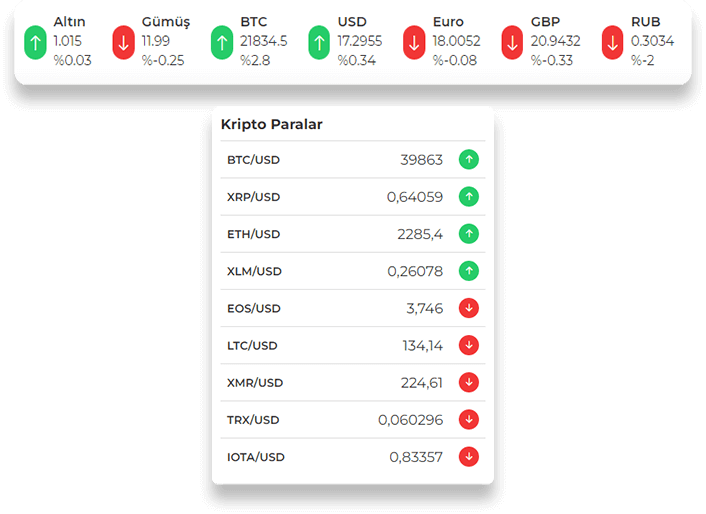Click the red down arrow beside Euro
706x514 pixels.
tap(415, 42)
